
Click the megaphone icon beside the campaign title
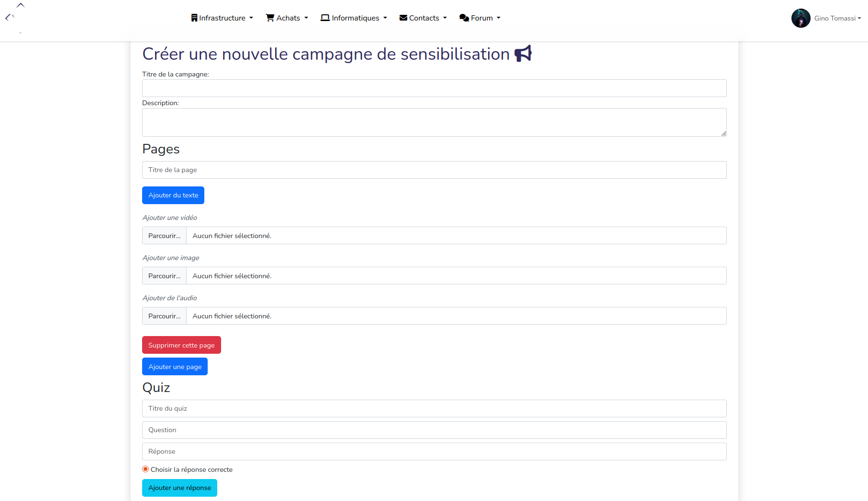point(523,53)
